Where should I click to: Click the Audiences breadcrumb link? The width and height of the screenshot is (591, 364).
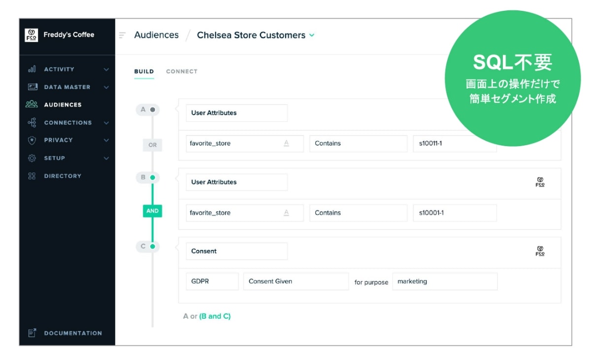(156, 35)
